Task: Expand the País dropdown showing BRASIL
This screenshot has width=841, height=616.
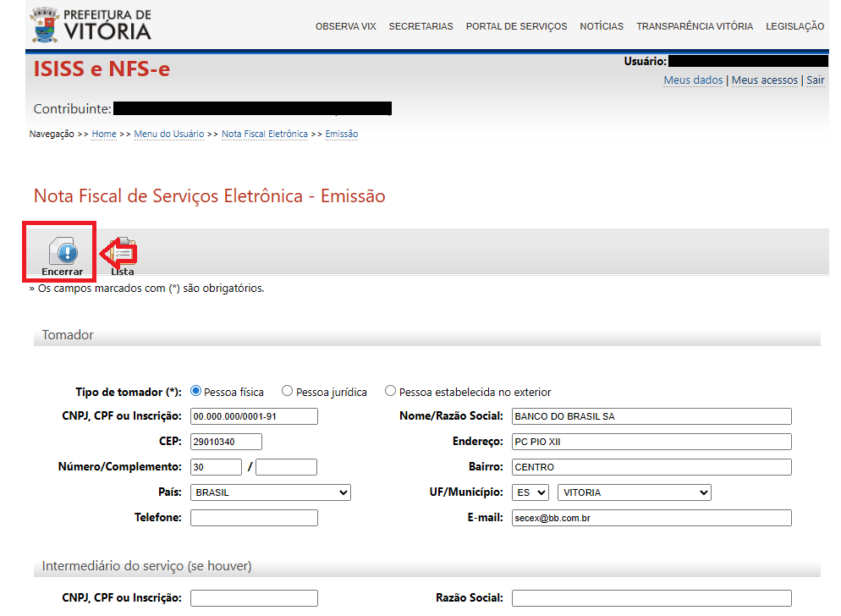Action: [270, 492]
